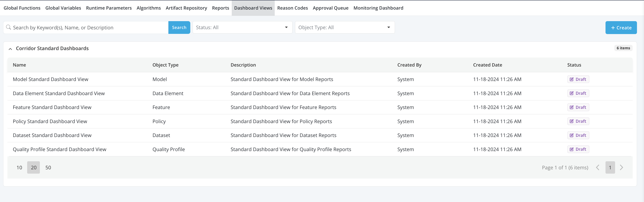Go to next page using right arrow
The height and width of the screenshot is (202, 644).
pyautogui.click(x=622, y=168)
